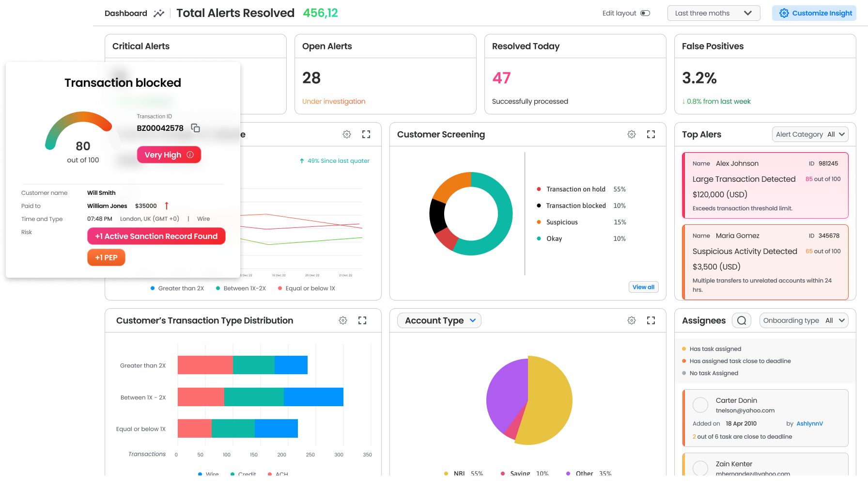The height and width of the screenshot is (491, 868).
Task: Open the Onboarding type filter dropdown
Action: (x=804, y=320)
